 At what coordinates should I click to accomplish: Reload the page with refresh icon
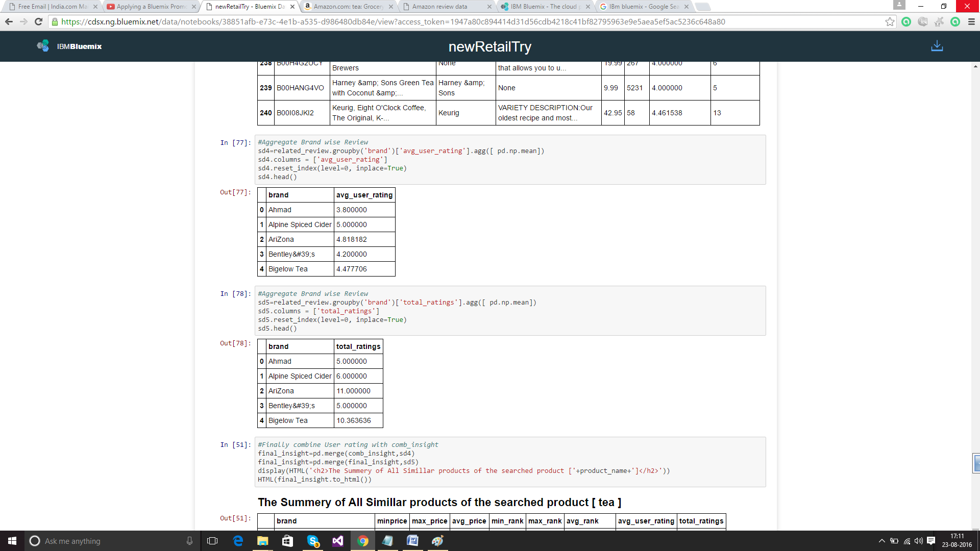click(38, 22)
